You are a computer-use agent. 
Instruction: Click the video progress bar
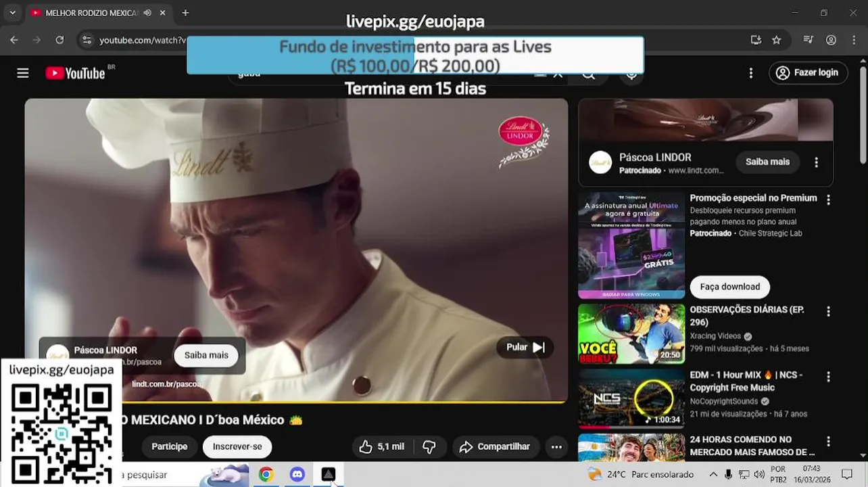coord(296,402)
